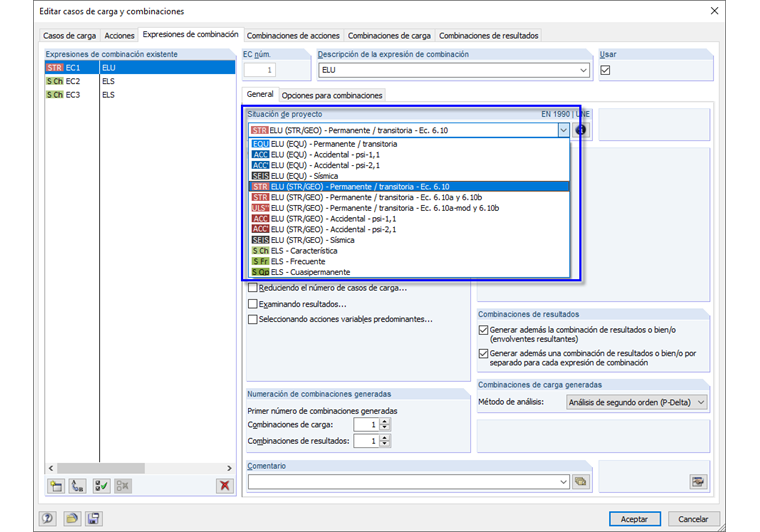The image size is (760, 532).
Task: Select the EC3 ELS row in the list
Action: click(x=140, y=94)
